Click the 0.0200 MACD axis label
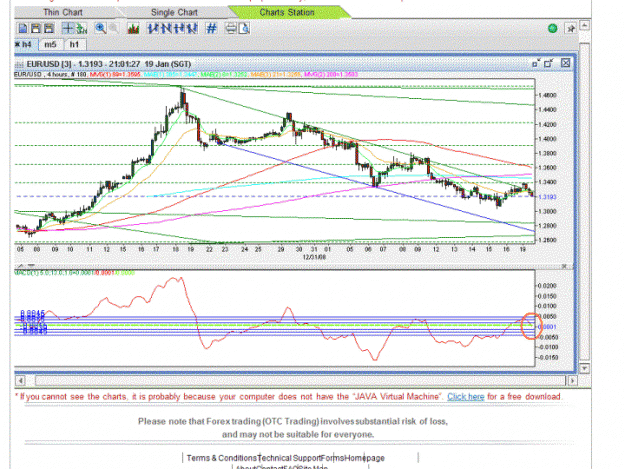The image size is (625, 469). click(547, 286)
